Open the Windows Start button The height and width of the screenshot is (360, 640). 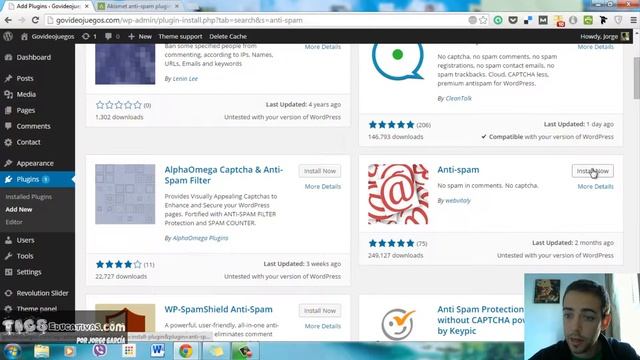click(x=12, y=351)
